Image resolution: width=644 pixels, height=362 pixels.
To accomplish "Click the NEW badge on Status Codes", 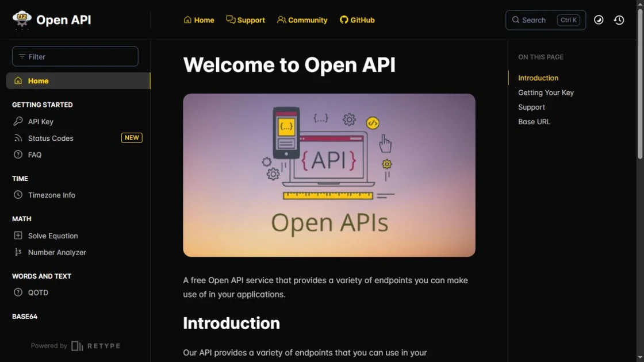I will 132,138.
